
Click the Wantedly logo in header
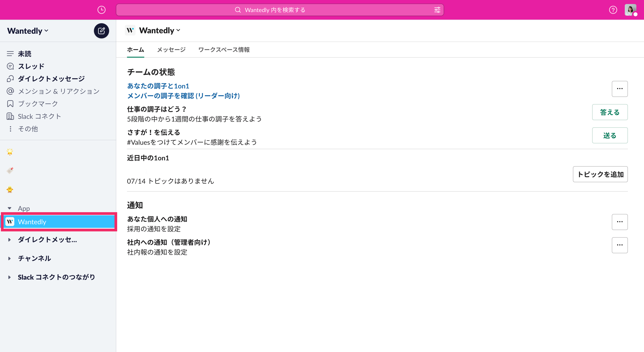[x=130, y=30]
